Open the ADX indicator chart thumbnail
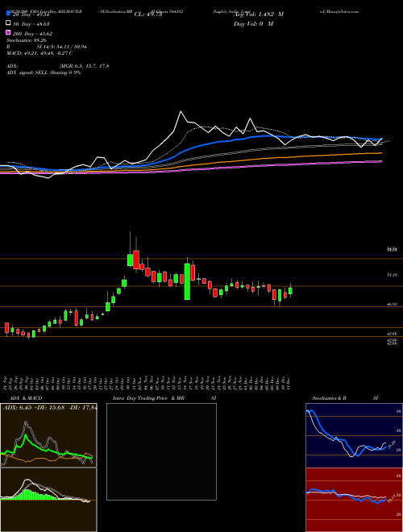The image size is (403, 532). click(48, 435)
